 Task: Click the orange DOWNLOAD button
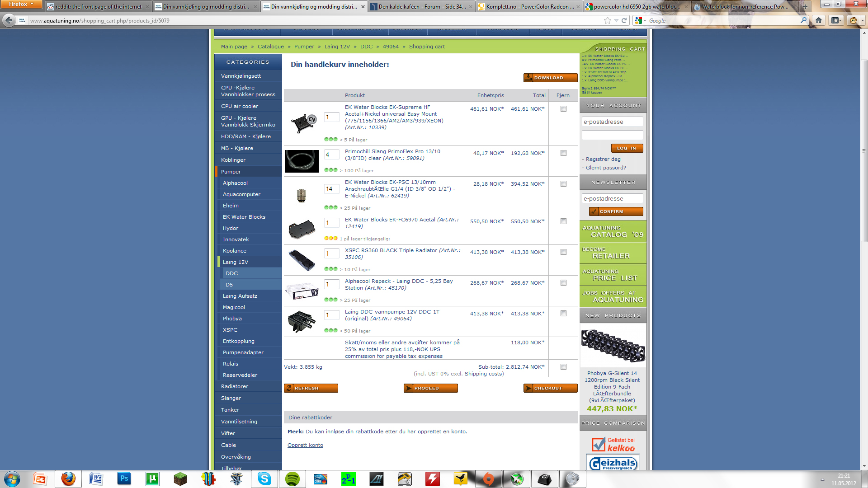(x=550, y=78)
